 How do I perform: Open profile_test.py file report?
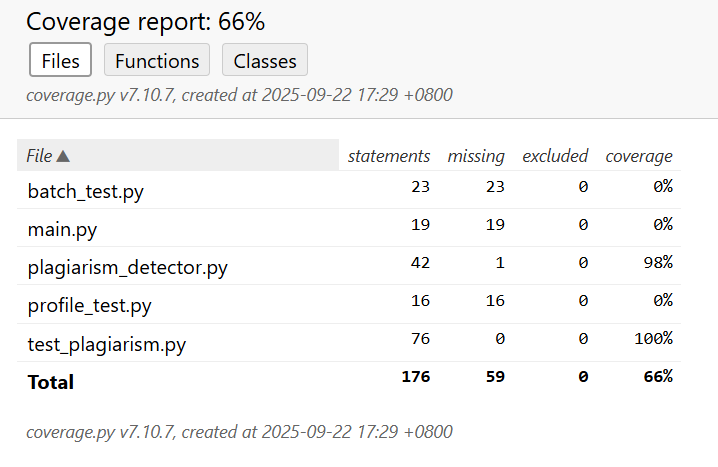pos(89,306)
